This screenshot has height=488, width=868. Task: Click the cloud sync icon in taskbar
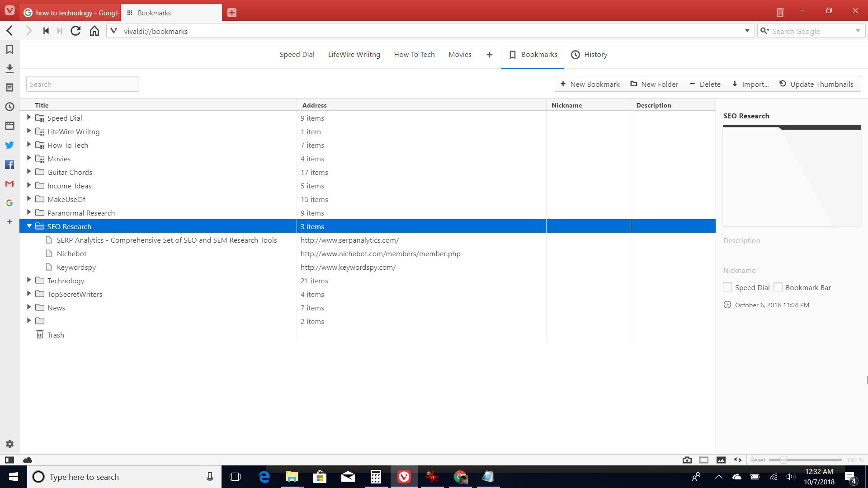tap(736, 476)
